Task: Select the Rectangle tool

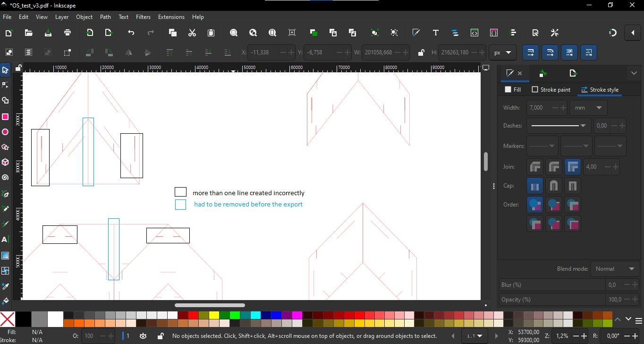Action: (x=5, y=117)
